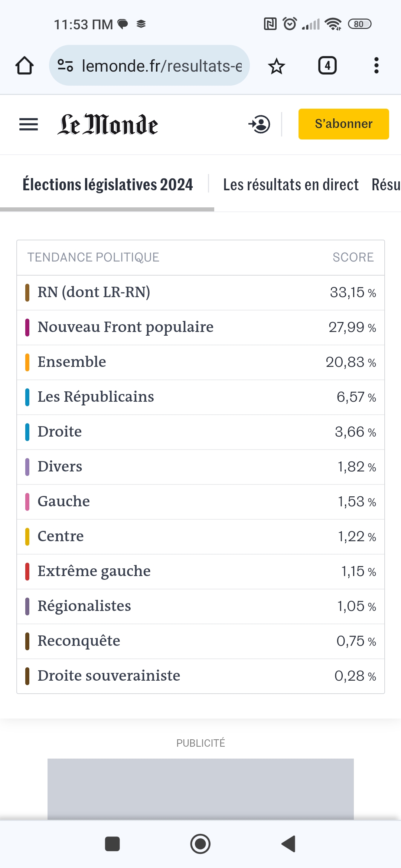This screenshot has height=868, width=401.
Task: Click the PUBLICITÉ ad placeholder
Action: click(200, 788)
